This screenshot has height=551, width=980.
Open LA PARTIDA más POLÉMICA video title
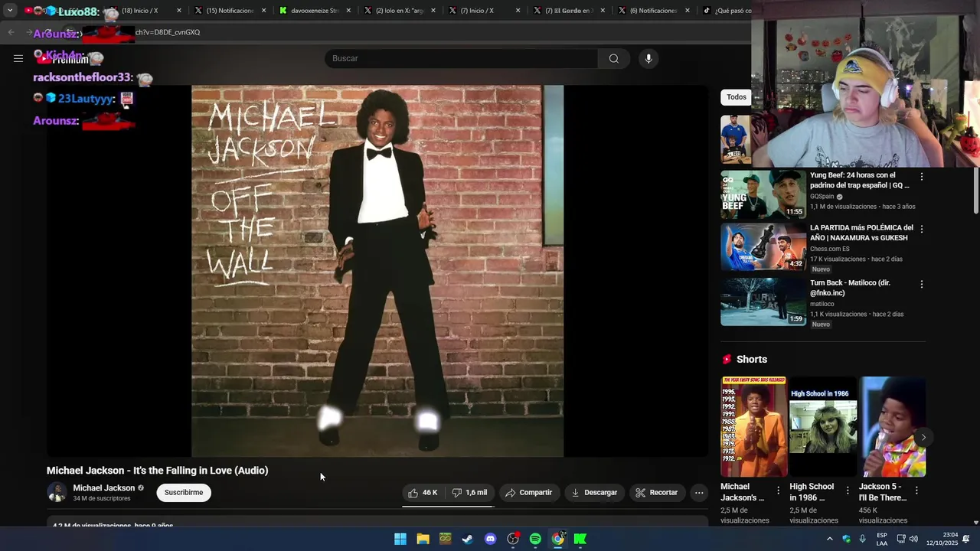coord(861,233)
